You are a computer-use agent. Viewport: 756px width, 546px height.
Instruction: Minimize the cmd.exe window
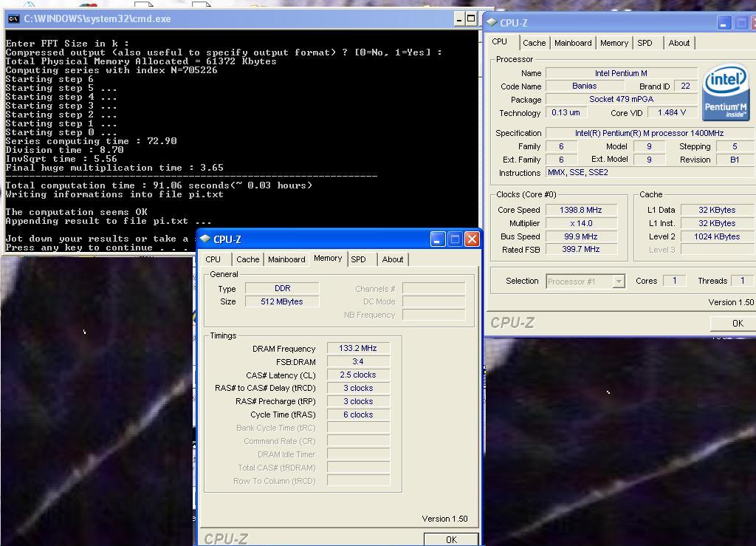pyautogui.click(x=459, y=19)
